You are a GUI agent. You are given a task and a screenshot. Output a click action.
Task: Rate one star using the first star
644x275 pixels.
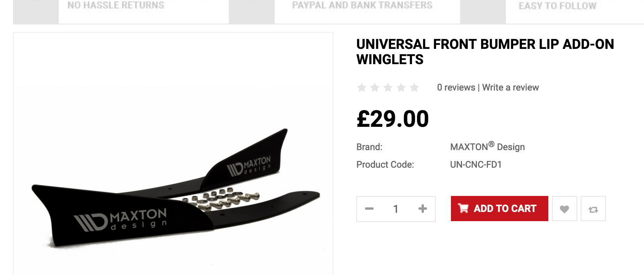(362, 88)
